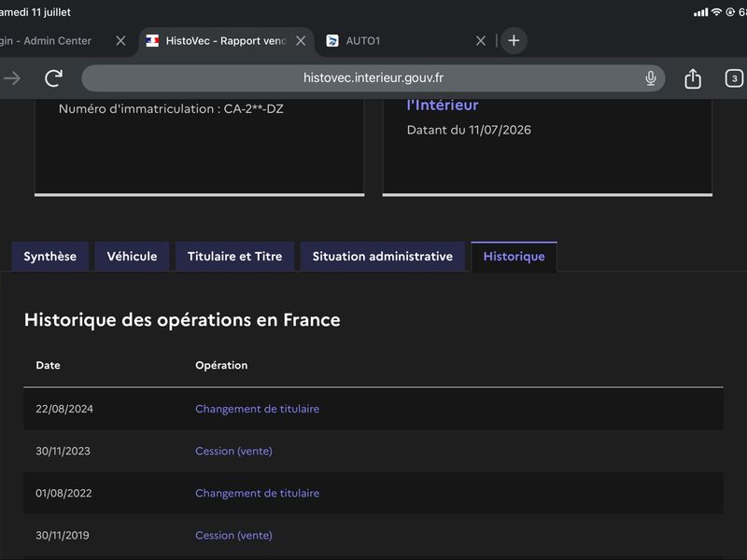Open the Titulaire et Titre tab
Screen dimensions: 747x560
click(x=235, y=257)
